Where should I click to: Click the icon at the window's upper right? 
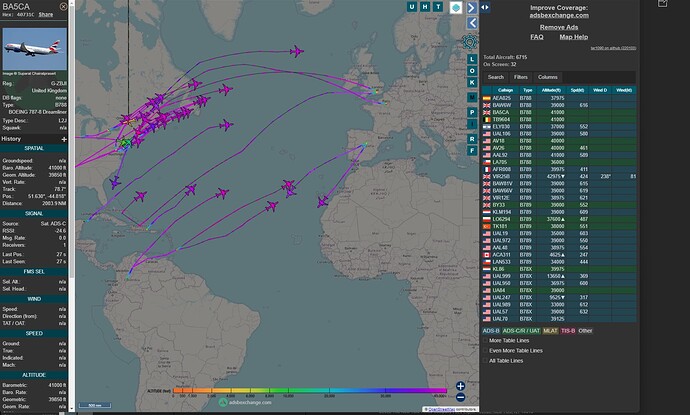[662, 4]
